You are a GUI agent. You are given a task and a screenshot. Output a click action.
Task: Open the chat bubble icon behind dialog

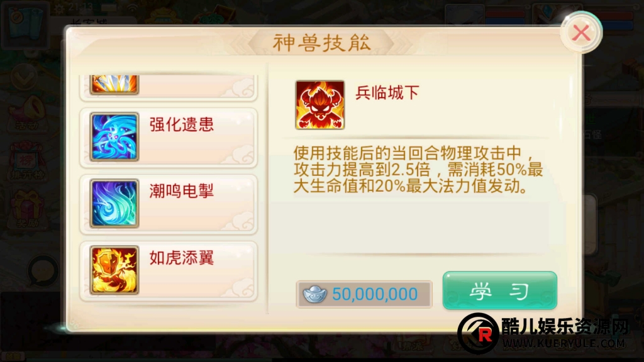point(42,271)
